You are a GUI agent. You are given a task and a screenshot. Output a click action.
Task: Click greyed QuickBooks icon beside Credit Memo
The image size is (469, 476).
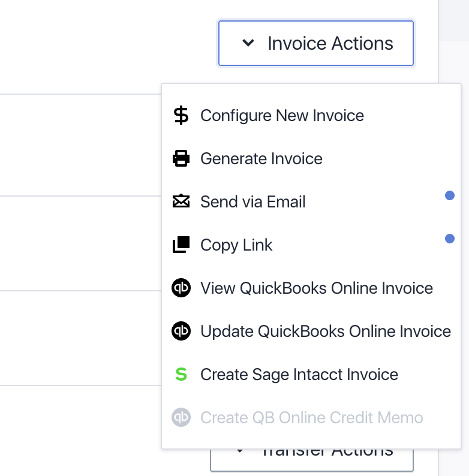[181, 418]
